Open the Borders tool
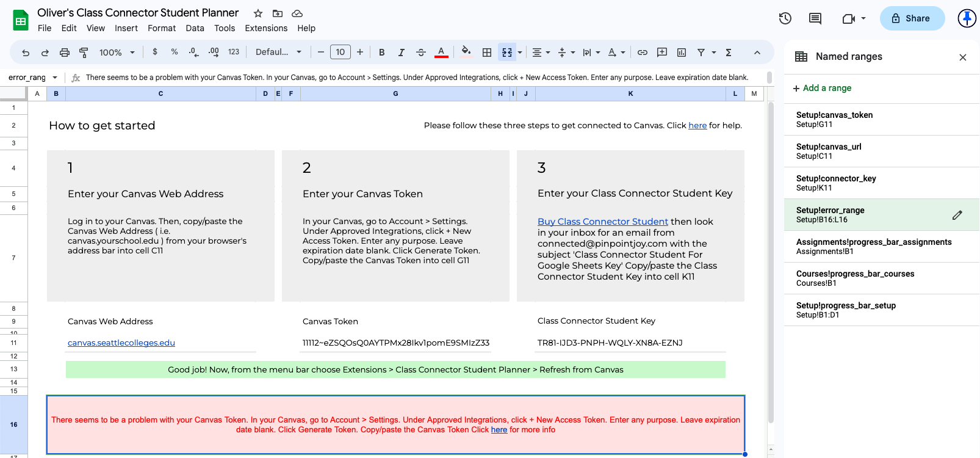This screenshot has width=980, height=458. [x=487, y=53]
